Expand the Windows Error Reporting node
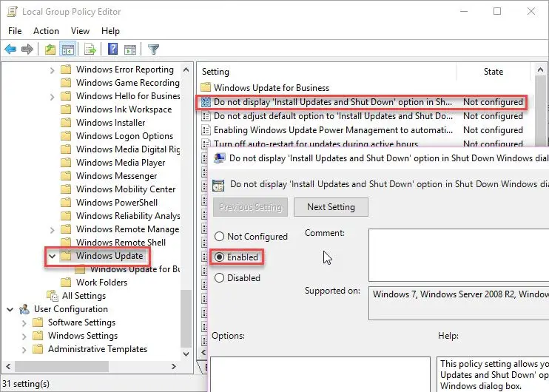549x392 pixels. 53,70
